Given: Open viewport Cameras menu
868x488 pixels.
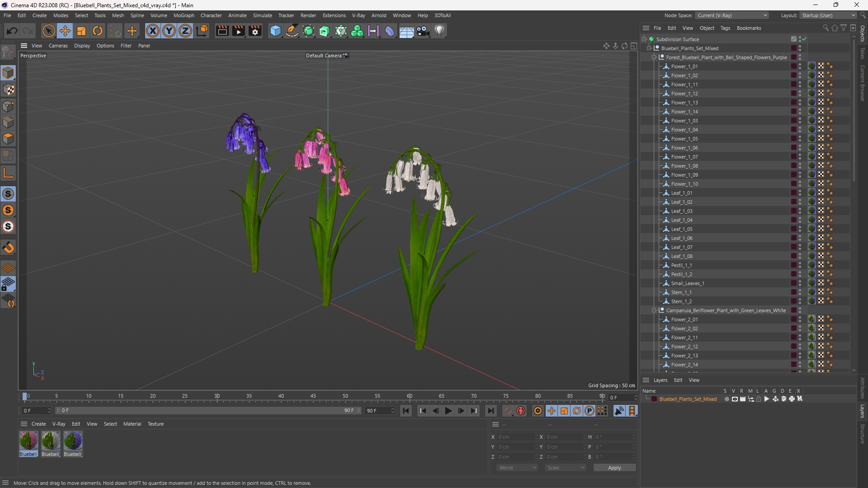Looking at the screenshot, I should [x=58, y=46].
